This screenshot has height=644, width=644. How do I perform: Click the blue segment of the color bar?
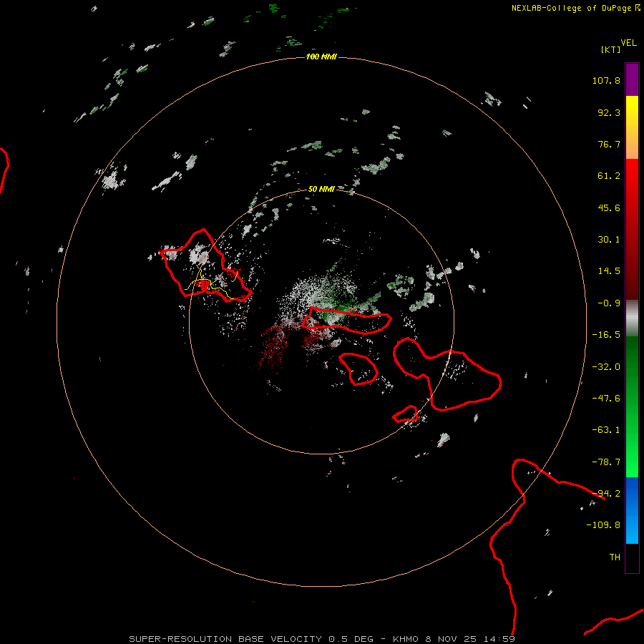(x=632, y=510)
